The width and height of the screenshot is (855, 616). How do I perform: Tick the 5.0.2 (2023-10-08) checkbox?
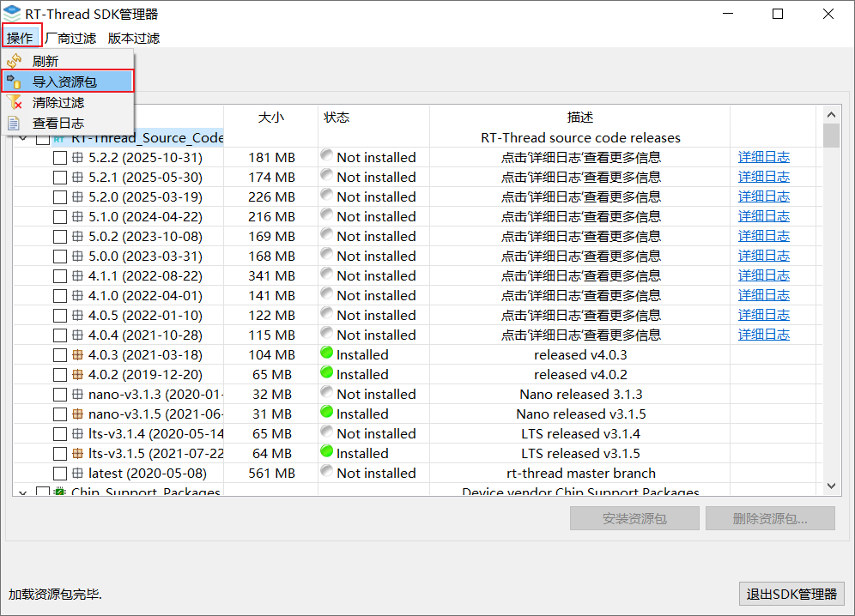pyautogui.click(x=60, y=237)
